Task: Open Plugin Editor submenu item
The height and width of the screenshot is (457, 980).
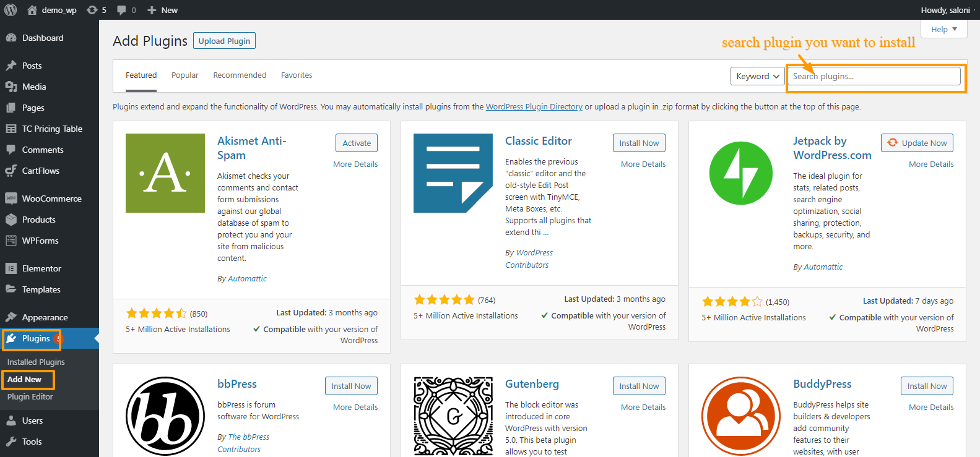Action: point(30,396)
